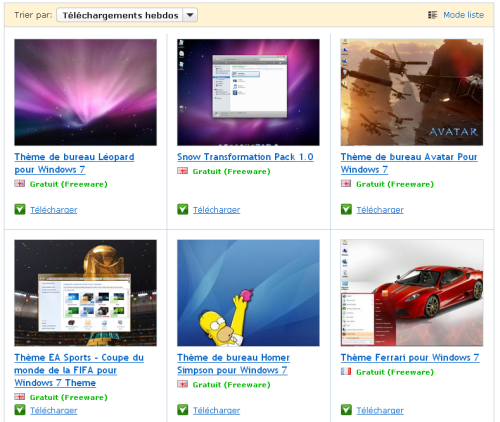Open the Ferrari theme thumbnail
Image resolution: width=500 pixels, height=422 pixels.
point(412,293)
